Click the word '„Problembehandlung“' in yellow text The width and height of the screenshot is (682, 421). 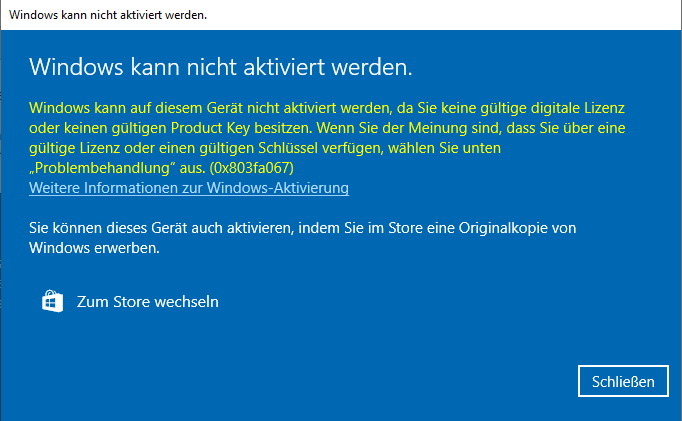point(102,168)
